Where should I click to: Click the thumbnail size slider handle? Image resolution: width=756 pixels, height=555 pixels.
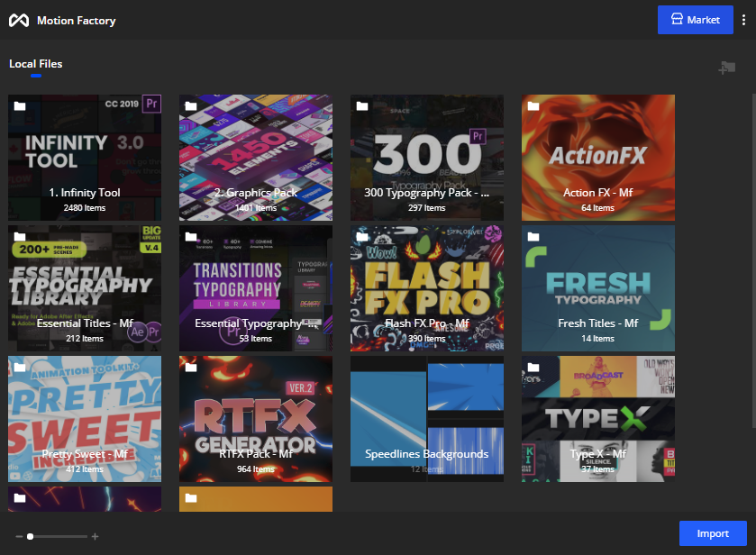coord(30,536)
